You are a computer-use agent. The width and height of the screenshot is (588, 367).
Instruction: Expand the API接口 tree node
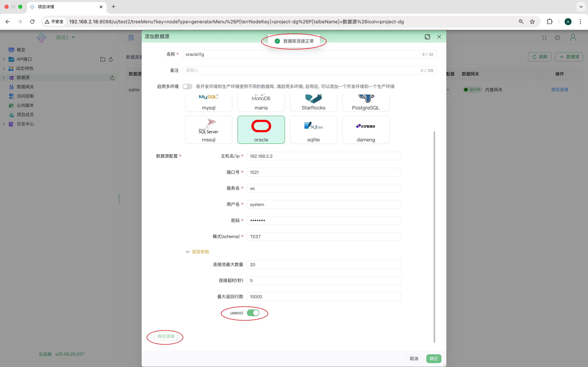(x=4, y=59)
